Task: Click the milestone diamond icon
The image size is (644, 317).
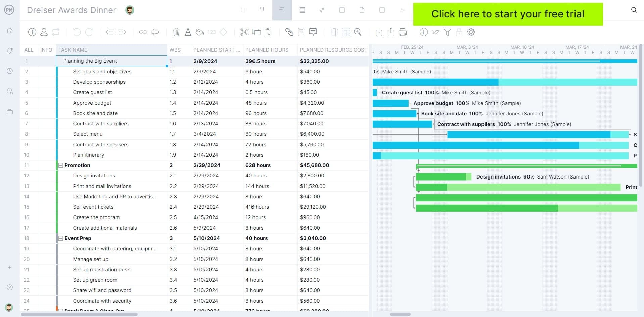Action: (x=223, y=32)
